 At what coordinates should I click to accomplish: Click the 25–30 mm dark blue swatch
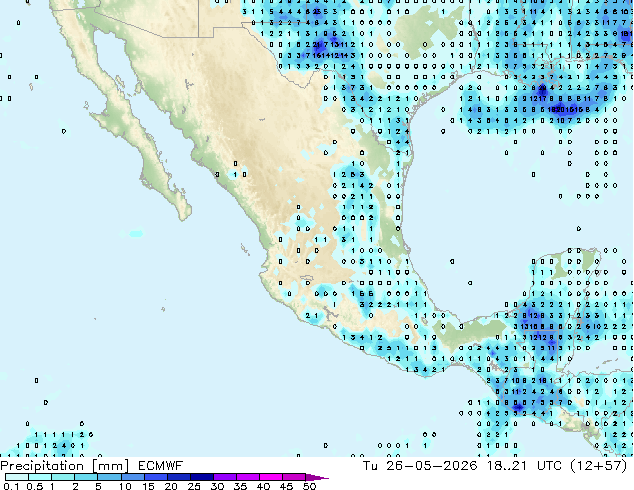202,477
